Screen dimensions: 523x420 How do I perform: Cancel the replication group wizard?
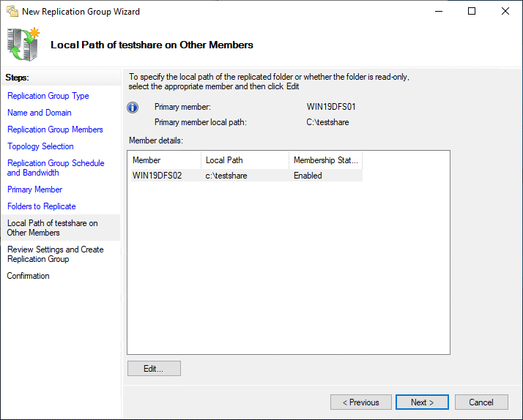(x=481, y=402)
